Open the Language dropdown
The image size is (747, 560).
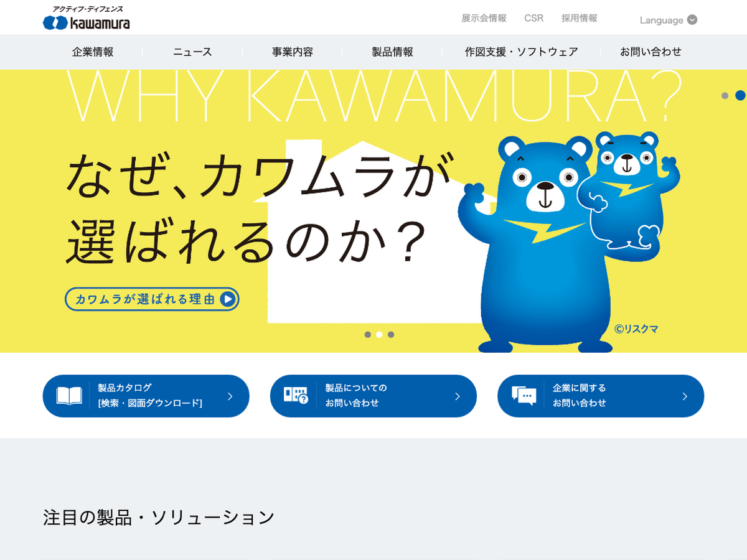(x=668, y=20)
